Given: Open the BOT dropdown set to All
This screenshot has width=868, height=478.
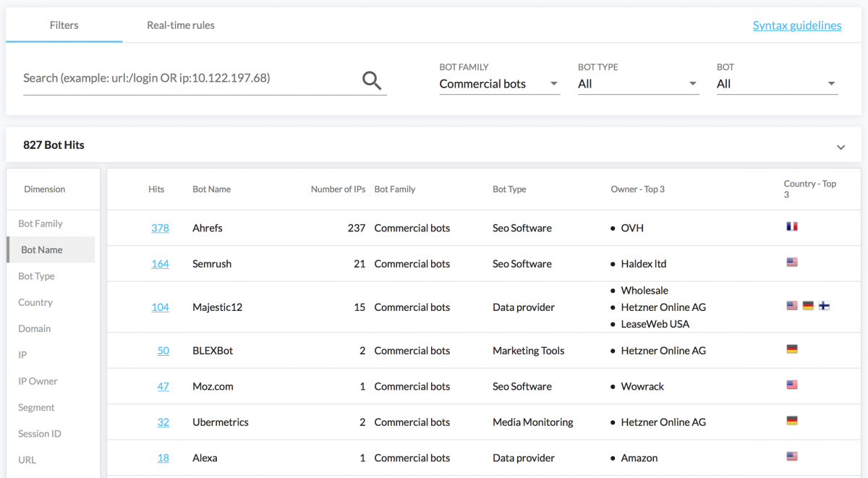Looking at the screenshot, I should point(776,83).
